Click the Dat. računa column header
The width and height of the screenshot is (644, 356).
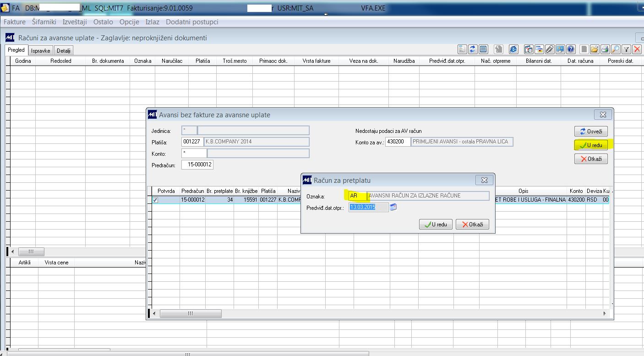tap(580, 60)
